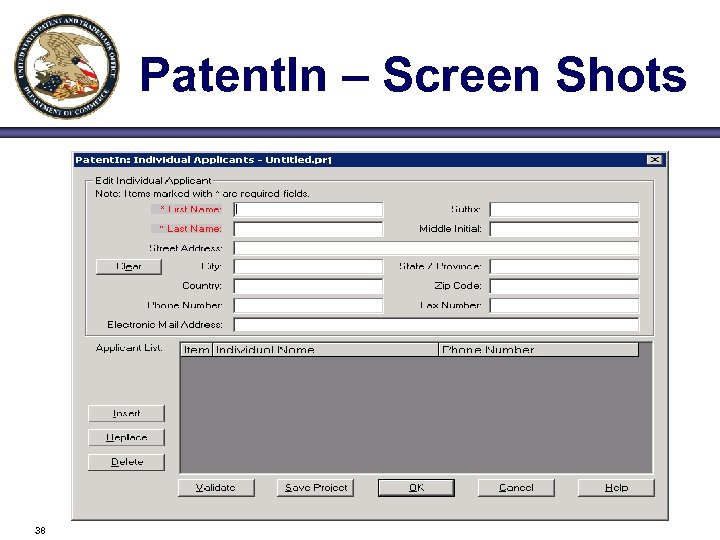Click the Item column header
The width and height of the screenshot is (720, 540).
coord(197,350)
